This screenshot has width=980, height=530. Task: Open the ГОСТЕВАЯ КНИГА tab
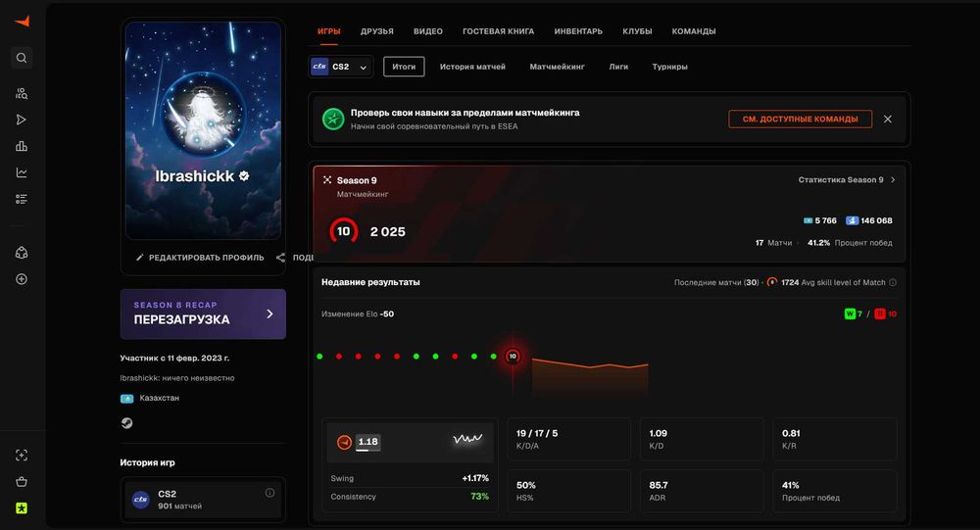[x=498, y=31]
